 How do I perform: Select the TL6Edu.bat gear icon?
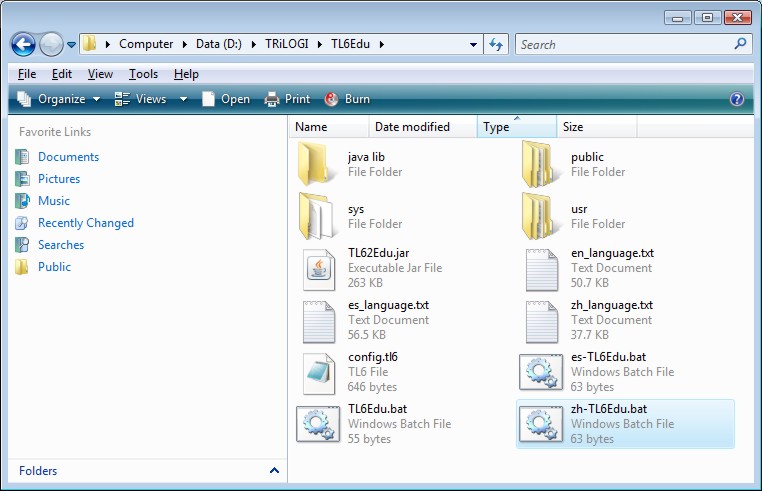tap(318, 424)
